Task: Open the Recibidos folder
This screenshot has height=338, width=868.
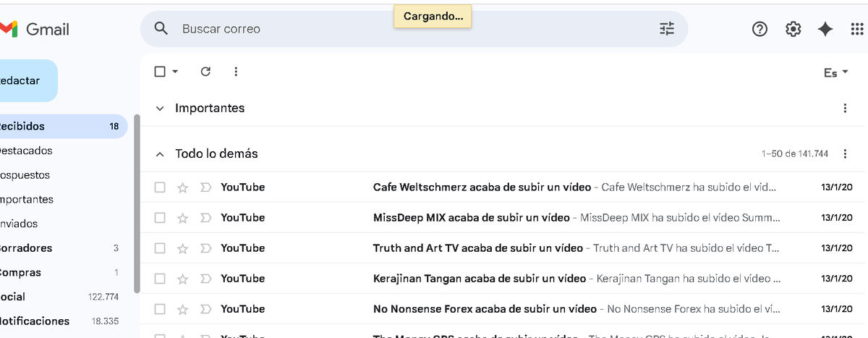Action: click(x=63, y=127)
